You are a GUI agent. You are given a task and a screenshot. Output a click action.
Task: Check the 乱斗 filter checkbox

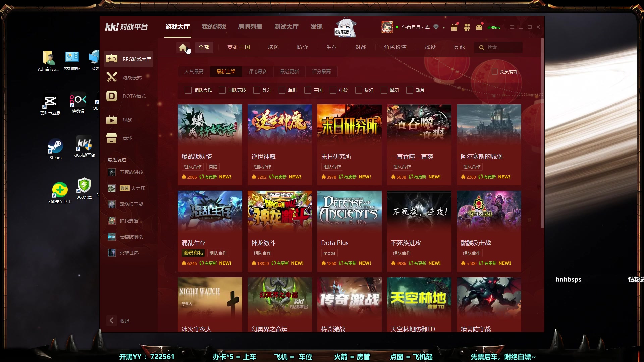coord(257,90)
